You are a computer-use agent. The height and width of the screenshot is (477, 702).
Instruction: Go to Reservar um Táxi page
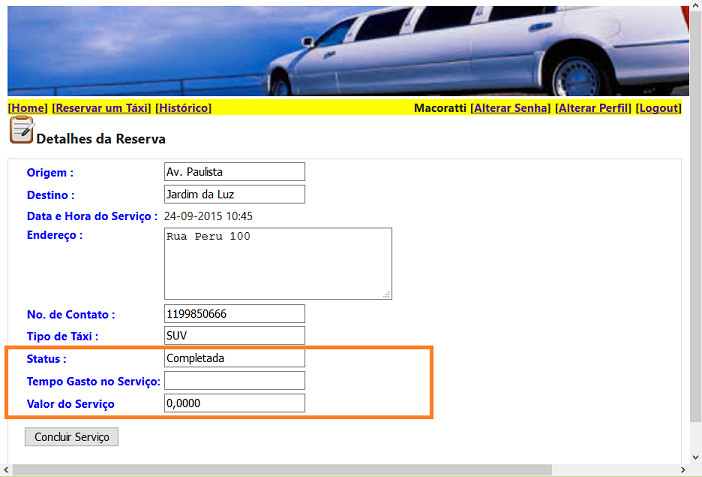tap(102, 108)
